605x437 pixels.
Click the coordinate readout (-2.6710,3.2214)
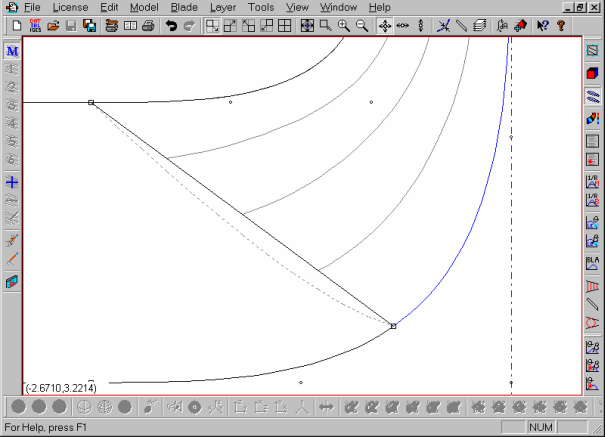[x=61, y=388]
